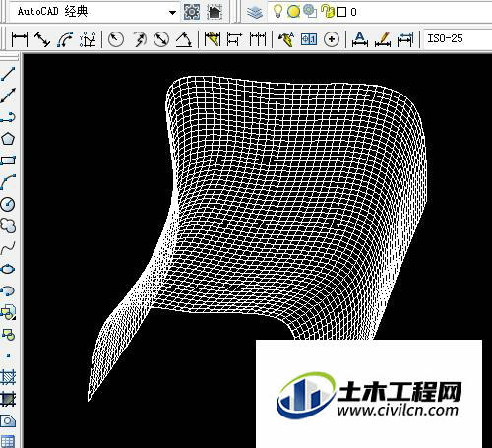Screen dimensions: 492x448
Task: Click the My Workspace house icon
Action: coord(215,12)
